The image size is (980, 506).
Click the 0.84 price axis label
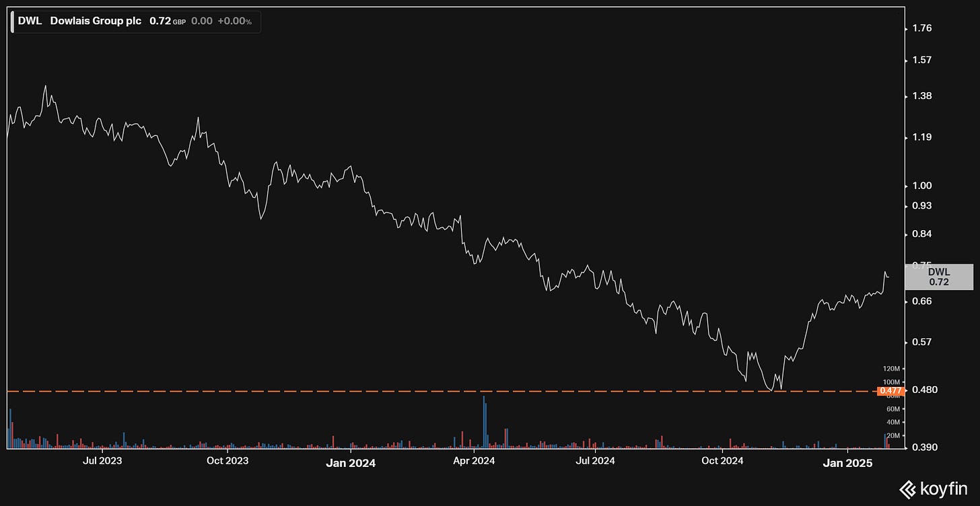click(x=921, y=234)
